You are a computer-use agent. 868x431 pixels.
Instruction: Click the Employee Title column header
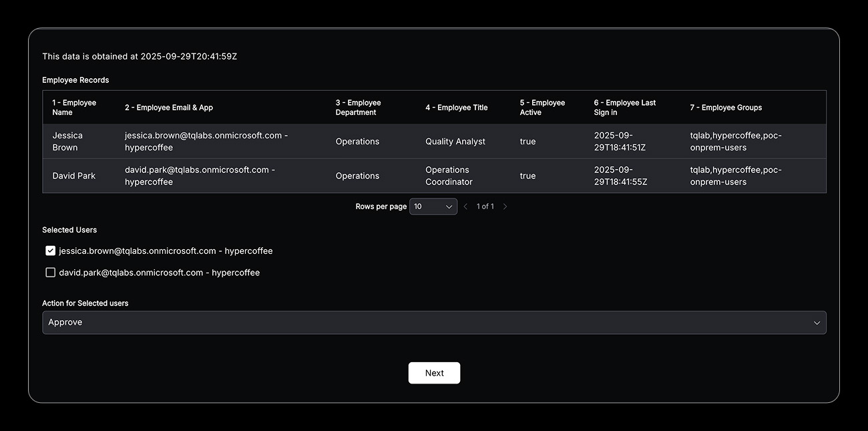456,108
